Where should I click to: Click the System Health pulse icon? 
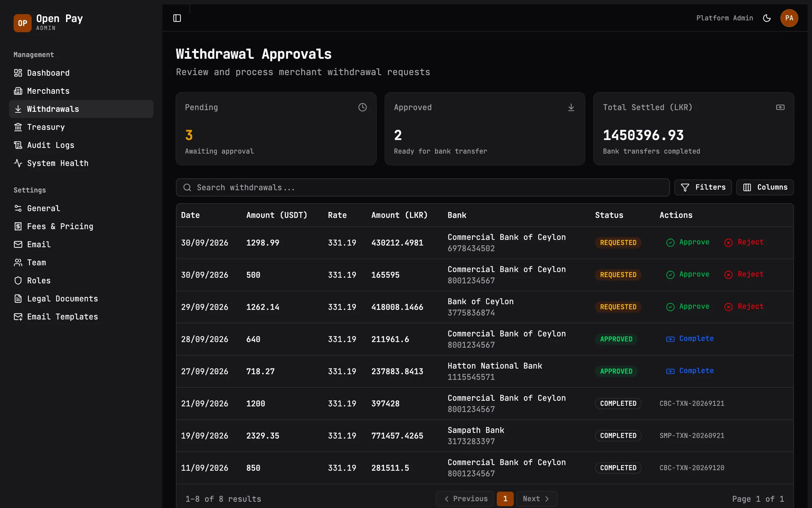18,163
